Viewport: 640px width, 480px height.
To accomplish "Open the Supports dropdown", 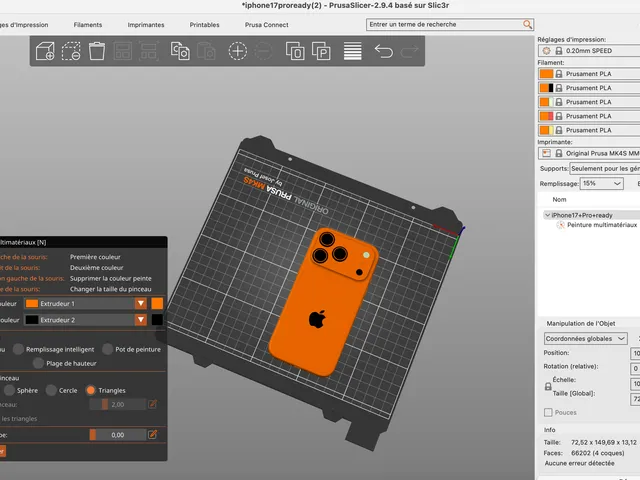I will click(x=604, y=168).
